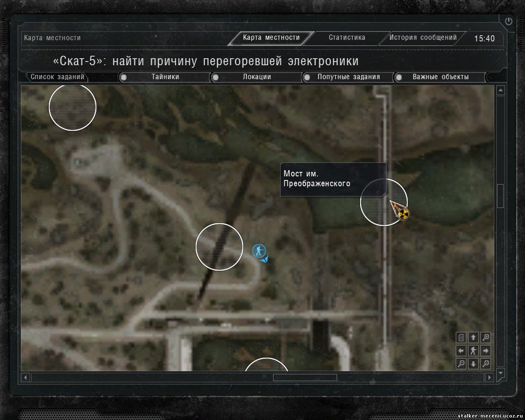Fit map with reset zoom magnifier

pos(486,364)
